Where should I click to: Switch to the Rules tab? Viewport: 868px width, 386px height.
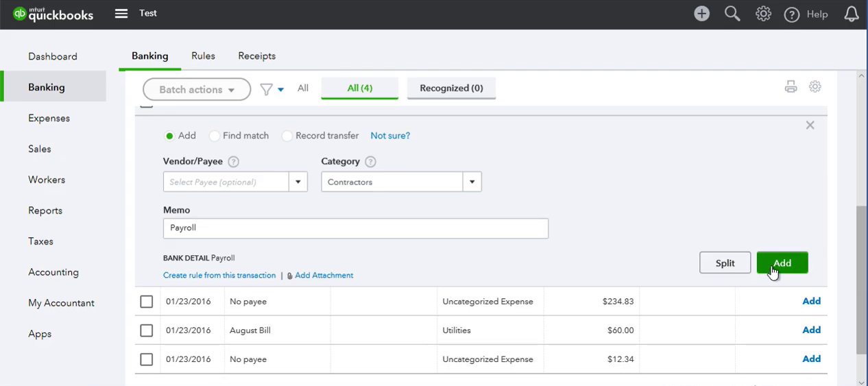pyautogui.click(x=203, y=56)
